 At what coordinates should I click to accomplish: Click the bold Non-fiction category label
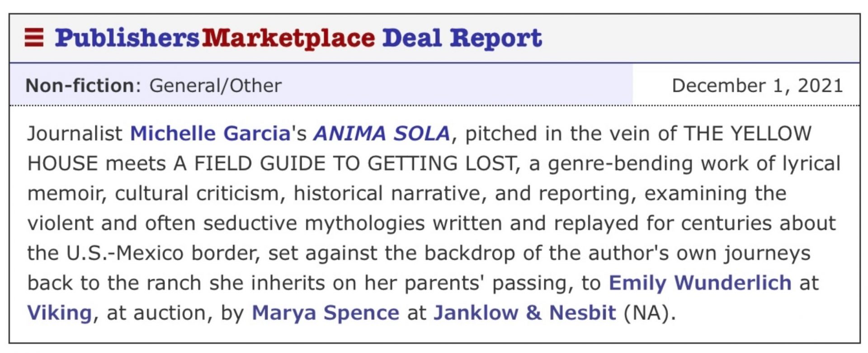click(x=80, y=86)
